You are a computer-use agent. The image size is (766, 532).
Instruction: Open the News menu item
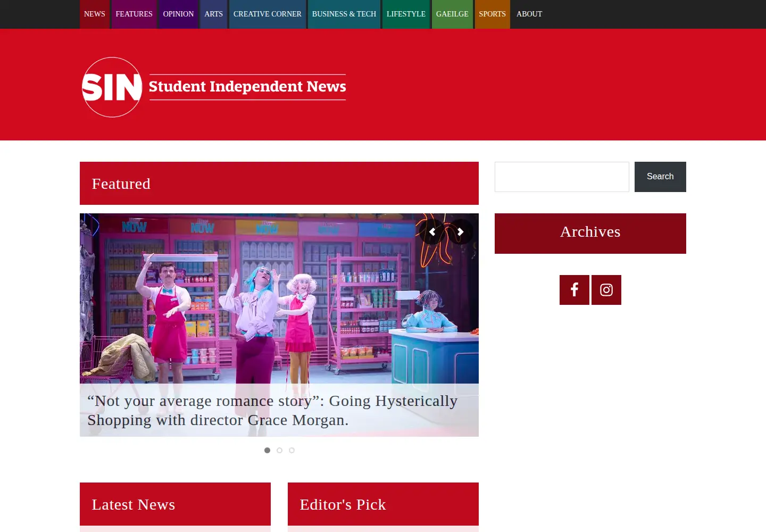point(95,14)
